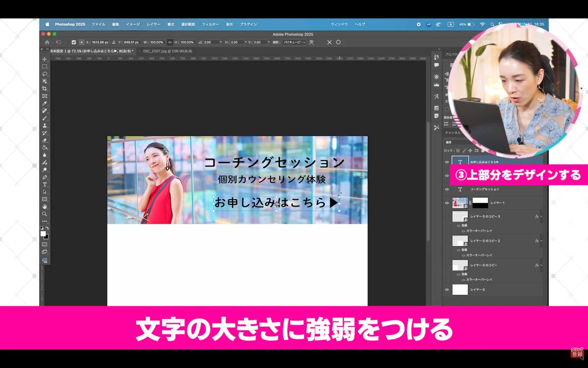Hide the レイヤー 0 layer

[x=446, y=289]
